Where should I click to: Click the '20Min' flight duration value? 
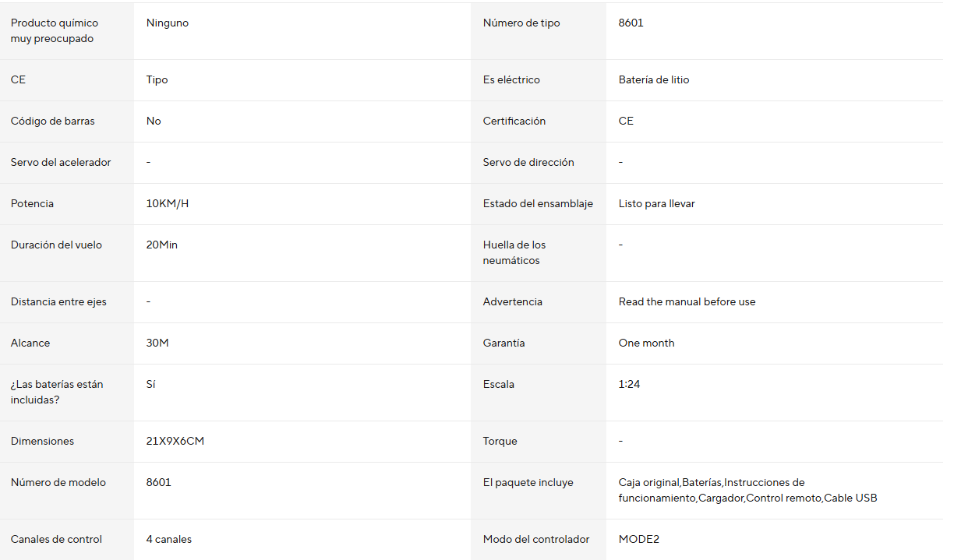pos(161,245)
